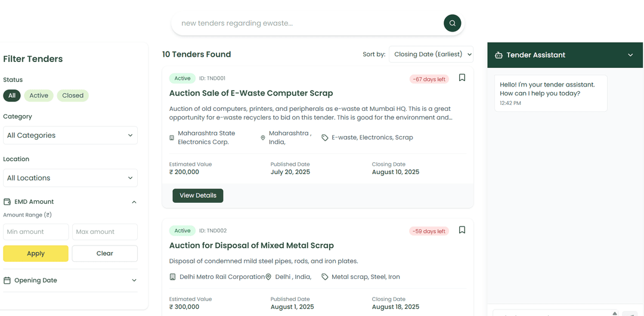Expand the Opening Date filter section
The height and width of the screenshot is (316, 644).
[x=134, y=280]
